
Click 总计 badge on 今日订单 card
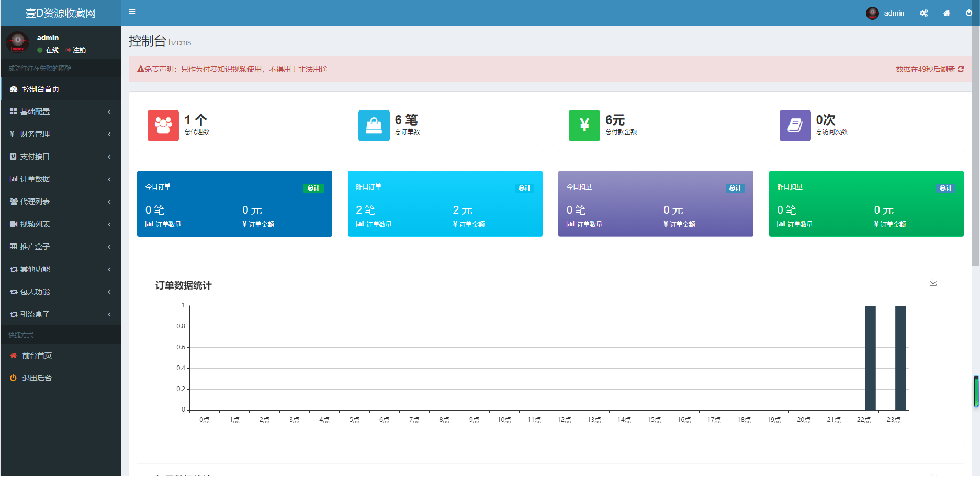point(313,188)
